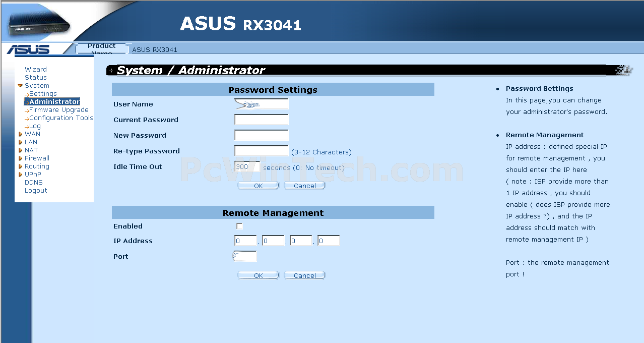This screenshot has height=343, width=644.
Task: Collapse the System menu arrow
Action: click(20, 86)
